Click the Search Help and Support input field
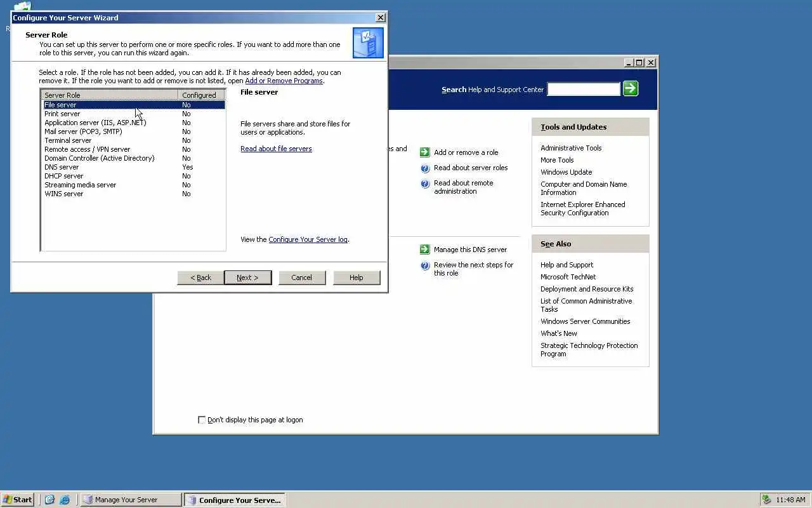The image size is (812, 508). (x=584, y=90)
